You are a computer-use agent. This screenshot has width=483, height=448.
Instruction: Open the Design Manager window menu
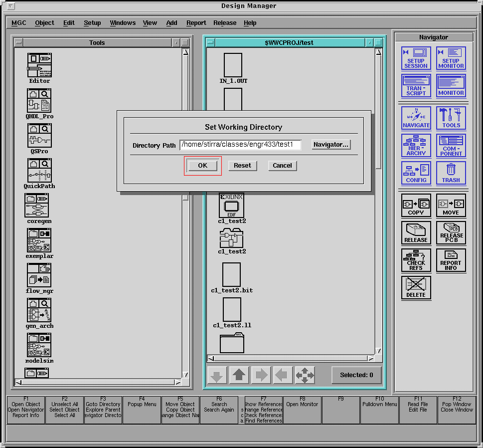pyautogui.click(x=9, y=6)
